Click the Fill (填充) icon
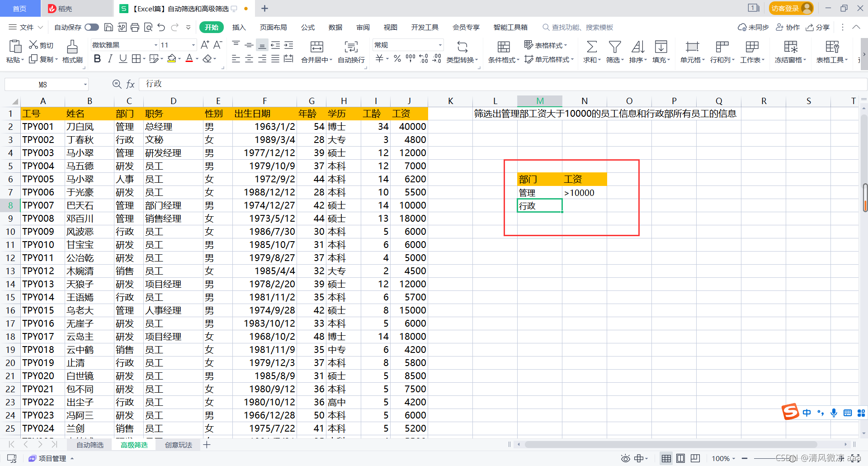 (661, 47)
